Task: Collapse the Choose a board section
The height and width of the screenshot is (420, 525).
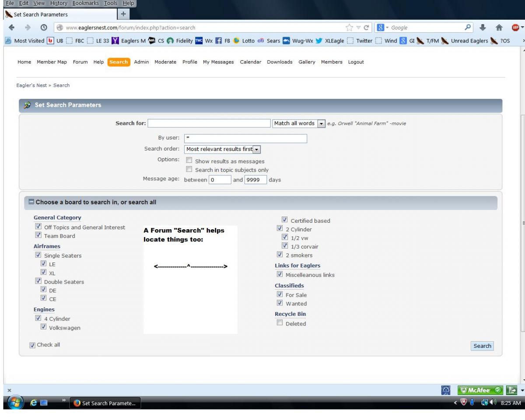Action: 31,203
